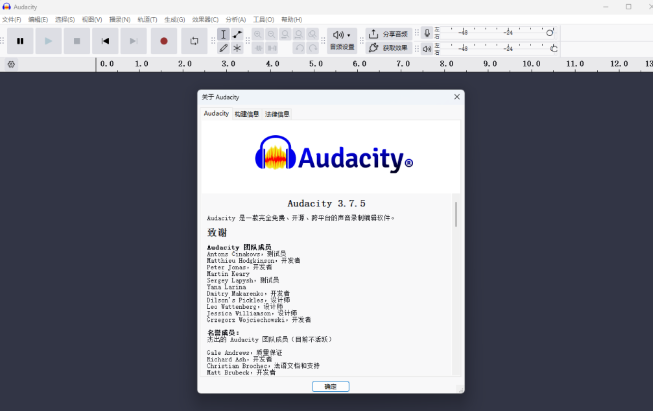Viewport: 653px width, 411px height.
Task: Open the 文件 menu
Action: (x=12, y=19)
